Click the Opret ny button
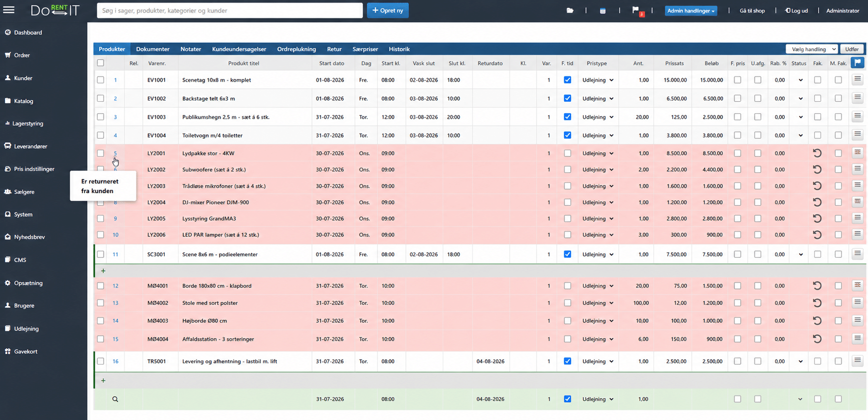868x420 pixels. [x=388, y=10]
